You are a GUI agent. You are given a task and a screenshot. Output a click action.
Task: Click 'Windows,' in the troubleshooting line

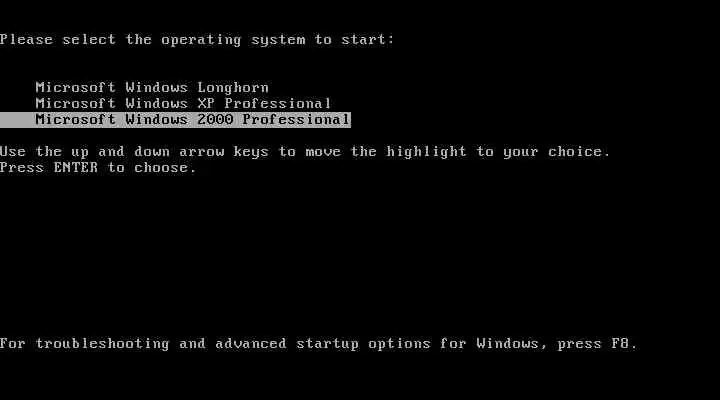click(512, 344)
